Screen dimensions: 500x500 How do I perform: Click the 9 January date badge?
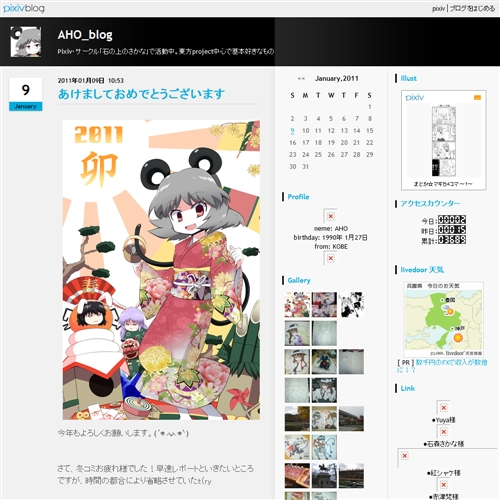pos(26,94)
